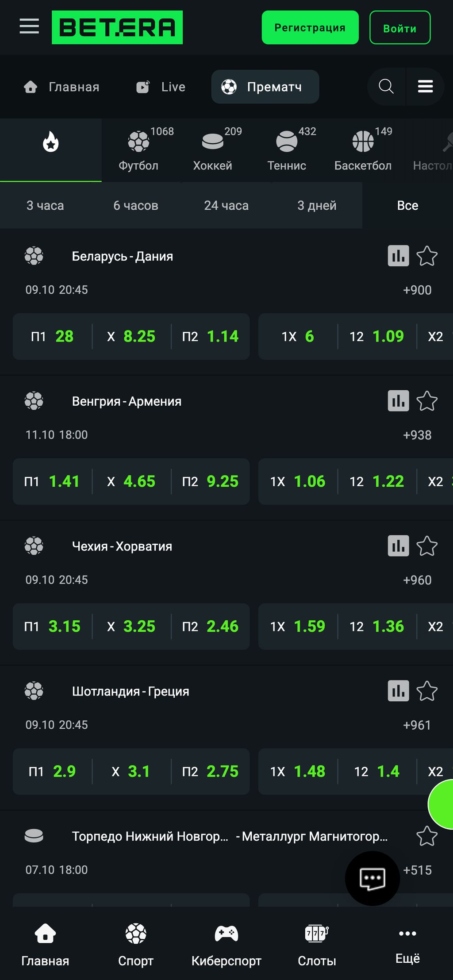This screenshot has width=453, height=980.
Task: Expand +938 markets for Венгрия - Армения
Action: 417,435
